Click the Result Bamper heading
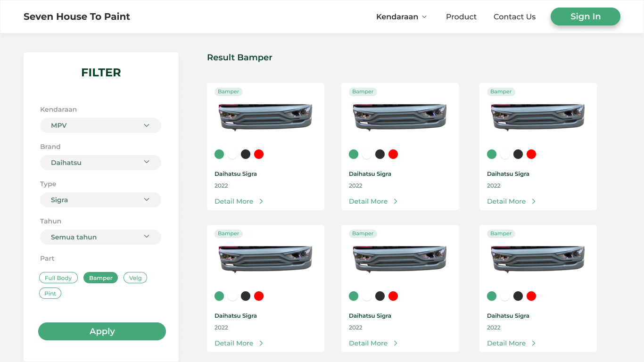Screen dimensions: 644x362 click(x=239, y=58)
